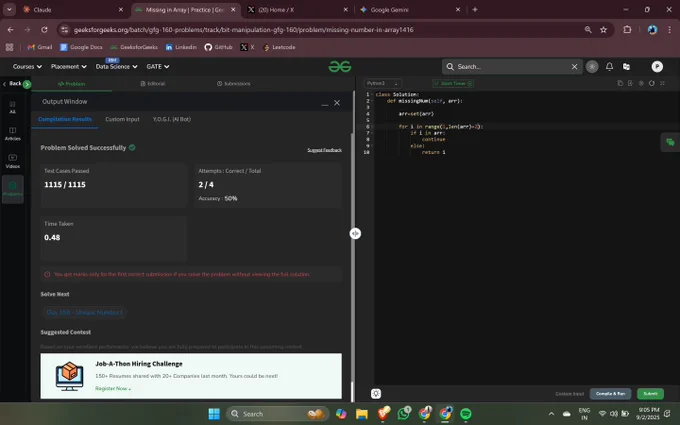Viewport: 680px width, 425px height.
Task: Click the language translate icon in header
Action: [x=626, y=66]
